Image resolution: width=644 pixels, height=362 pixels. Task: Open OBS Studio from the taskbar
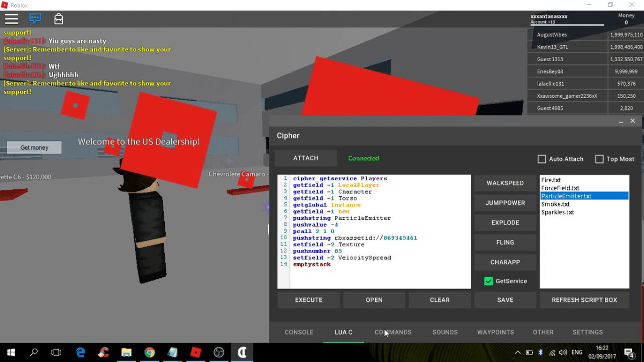219,352
